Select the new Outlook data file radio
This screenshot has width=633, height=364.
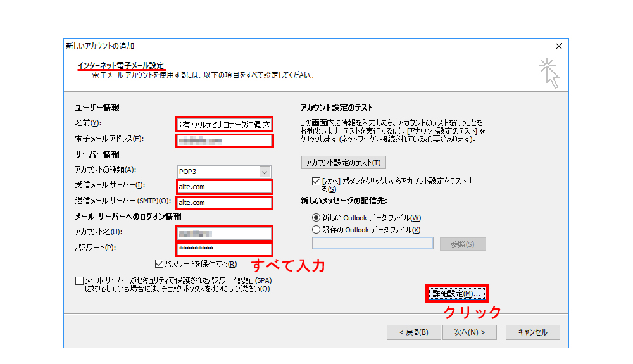[x=316, y=217]
